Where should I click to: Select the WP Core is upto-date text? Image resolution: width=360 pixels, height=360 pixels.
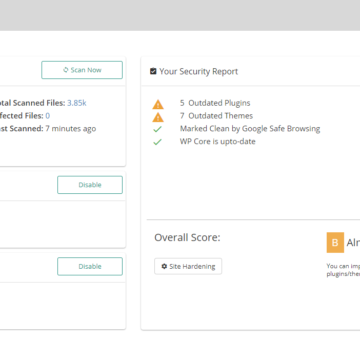[218, 141]
